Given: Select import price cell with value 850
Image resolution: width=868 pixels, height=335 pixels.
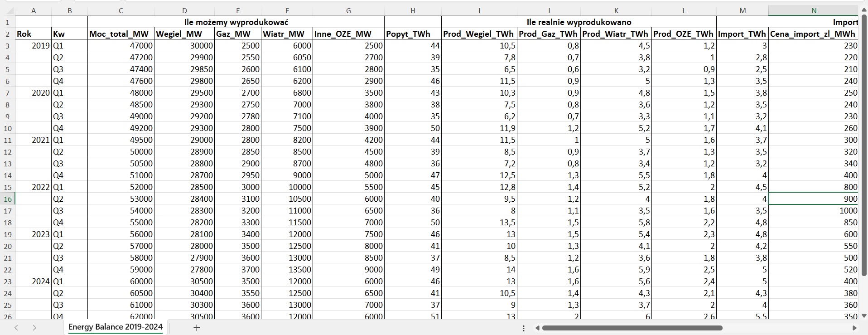Looking at the screenshot, I should click(x=814, y=222).
